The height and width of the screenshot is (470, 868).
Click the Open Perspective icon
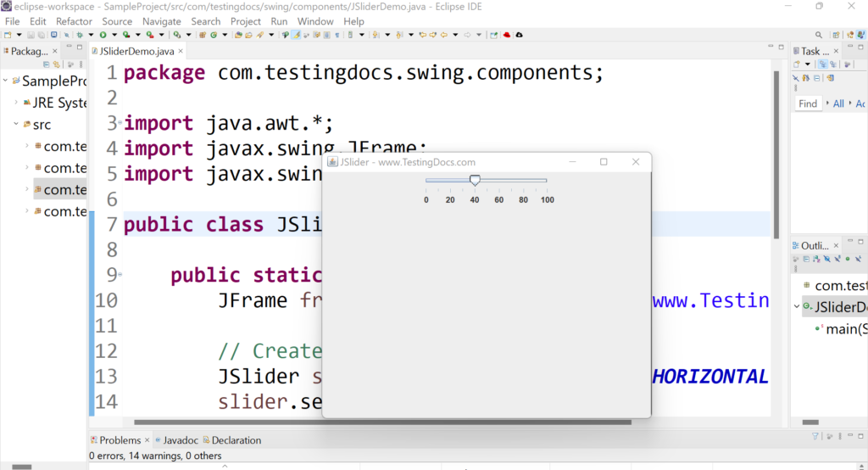click(836, 35)
